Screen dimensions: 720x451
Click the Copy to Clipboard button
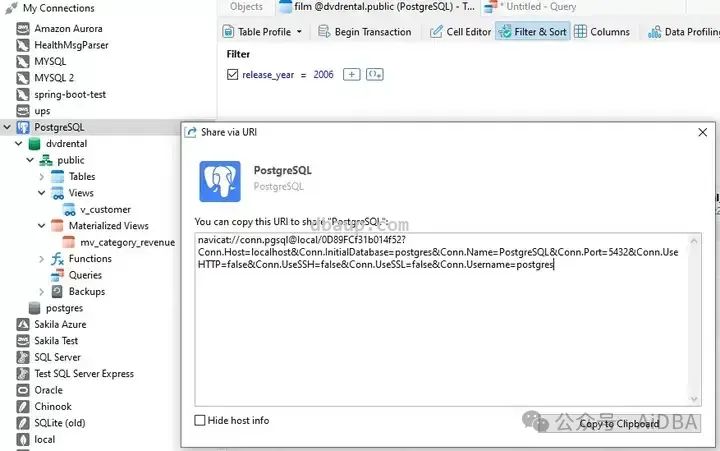[x=619, y=423]
